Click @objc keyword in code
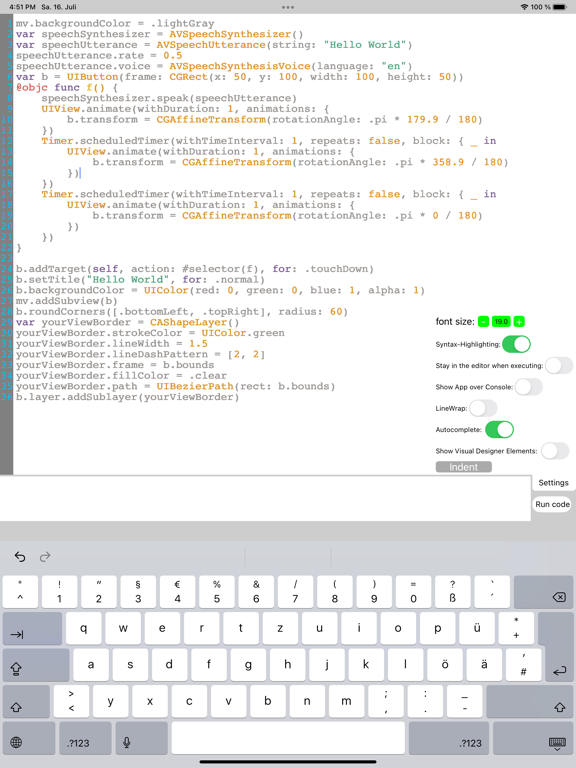Screen dimensions: 576x768 click(31, 88)
